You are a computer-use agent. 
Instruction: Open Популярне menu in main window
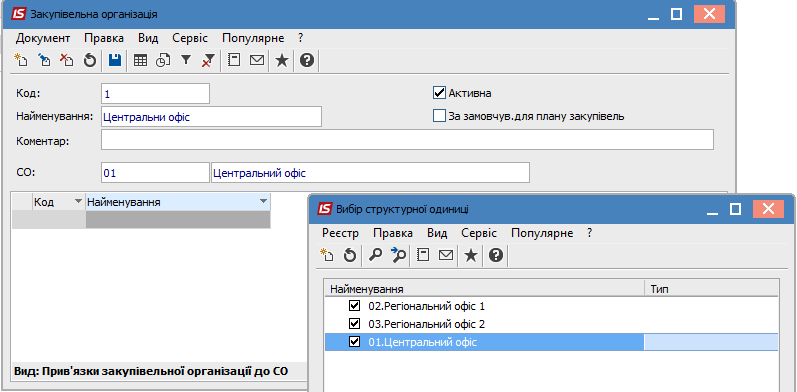[x=253, y=38]
